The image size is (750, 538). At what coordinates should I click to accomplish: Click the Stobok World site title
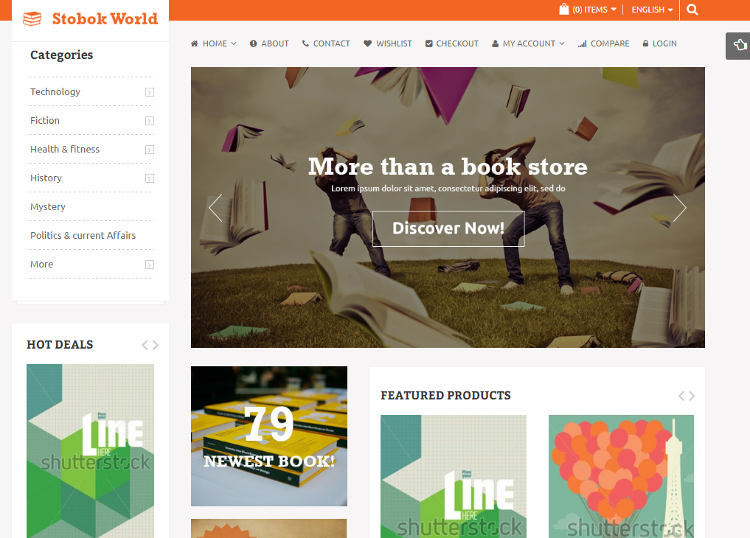pos(105,19)
